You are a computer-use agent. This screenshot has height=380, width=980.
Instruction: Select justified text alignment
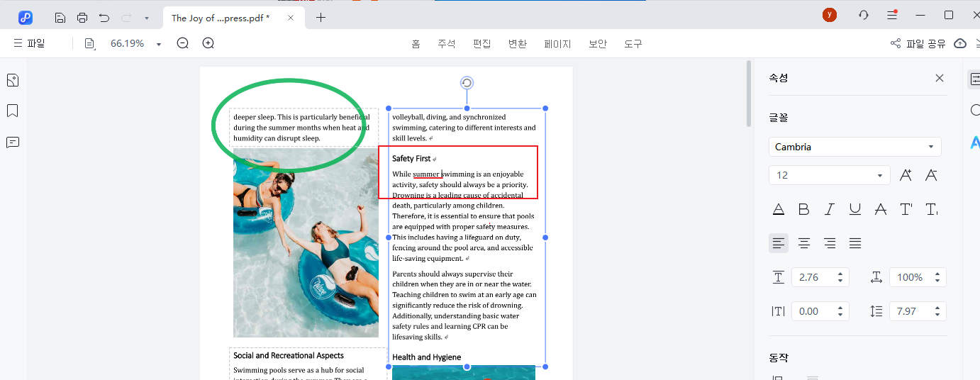click(x=855, y=243)
